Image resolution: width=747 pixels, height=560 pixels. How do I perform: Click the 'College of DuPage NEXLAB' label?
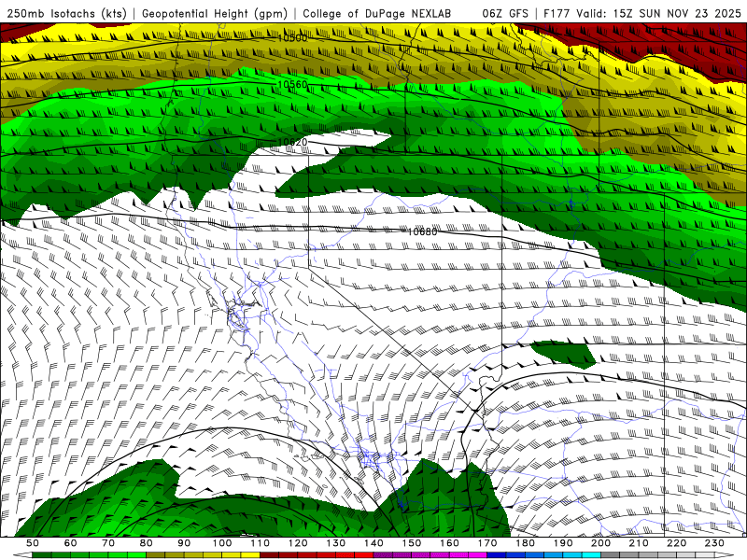tap(377, 13)
